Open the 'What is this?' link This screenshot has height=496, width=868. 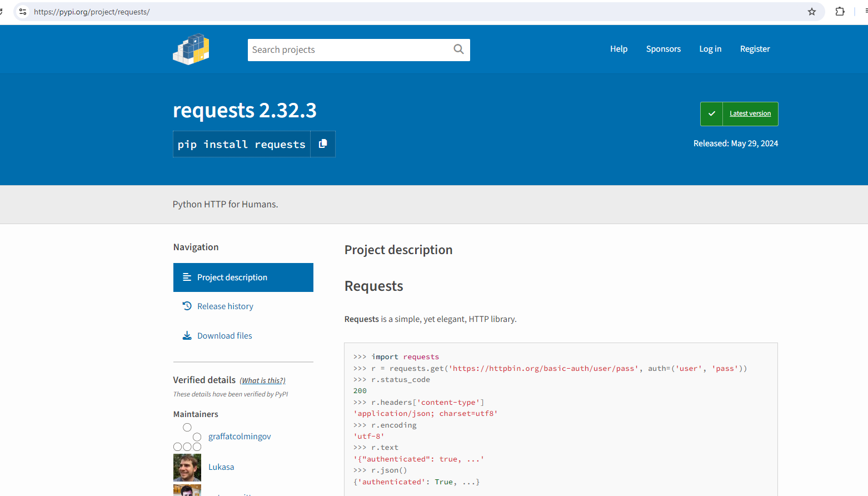click(262, 380)
